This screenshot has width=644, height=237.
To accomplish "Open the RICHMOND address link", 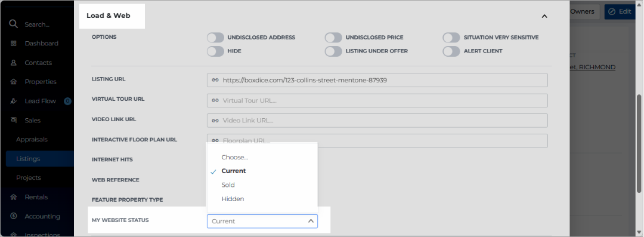I will 592,67.
